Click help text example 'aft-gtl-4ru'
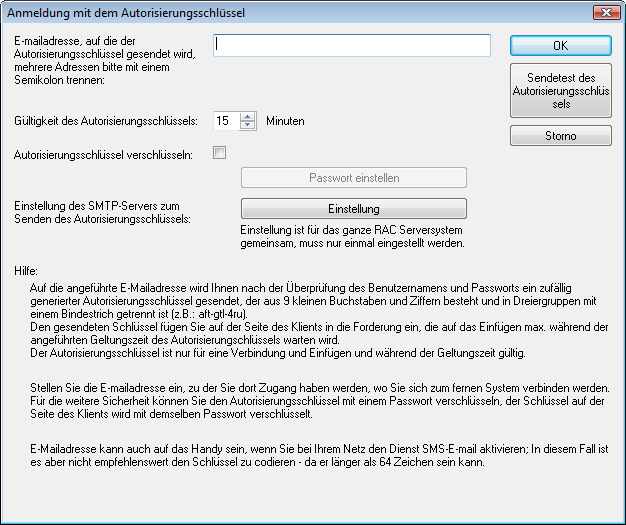626x525 pixels. point(223,314)
